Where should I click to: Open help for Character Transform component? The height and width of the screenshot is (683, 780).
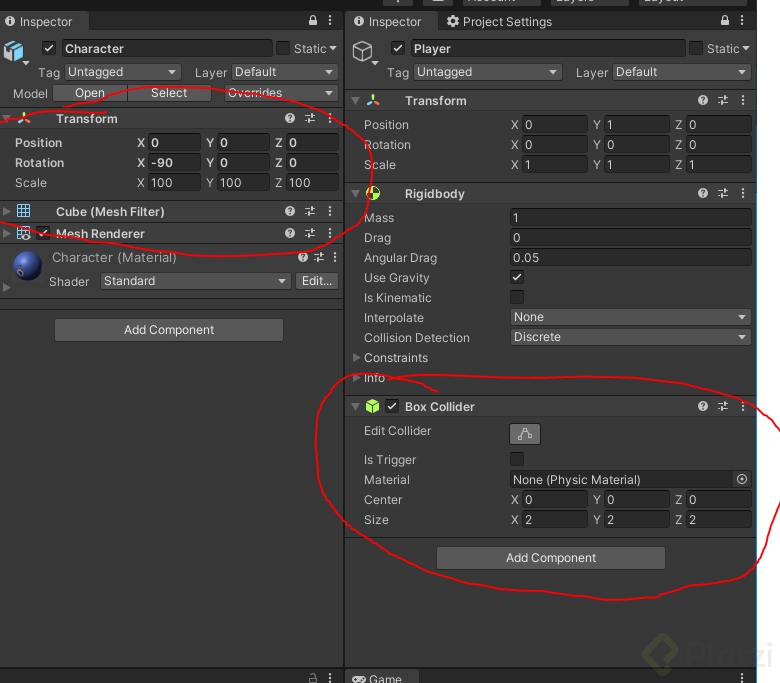click(x=290, y=118)
